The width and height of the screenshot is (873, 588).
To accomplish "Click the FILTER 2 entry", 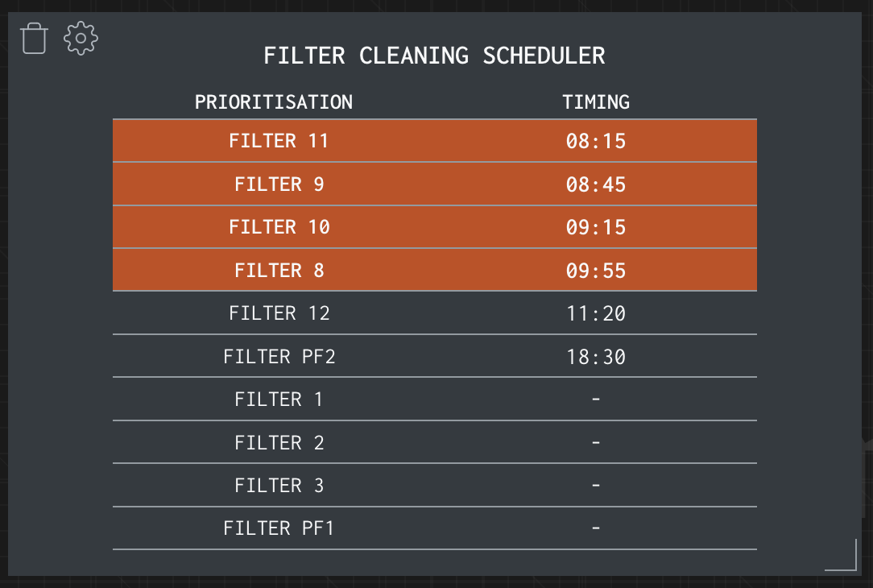I will pos(435,443).
